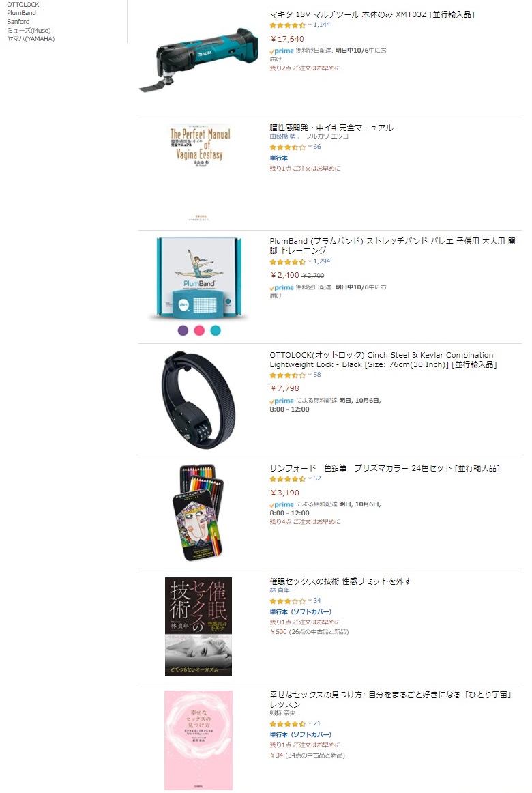
Task: Filter by PlumBand brand in sidebar
Action: pyautogui.click(x=21, y=13)
